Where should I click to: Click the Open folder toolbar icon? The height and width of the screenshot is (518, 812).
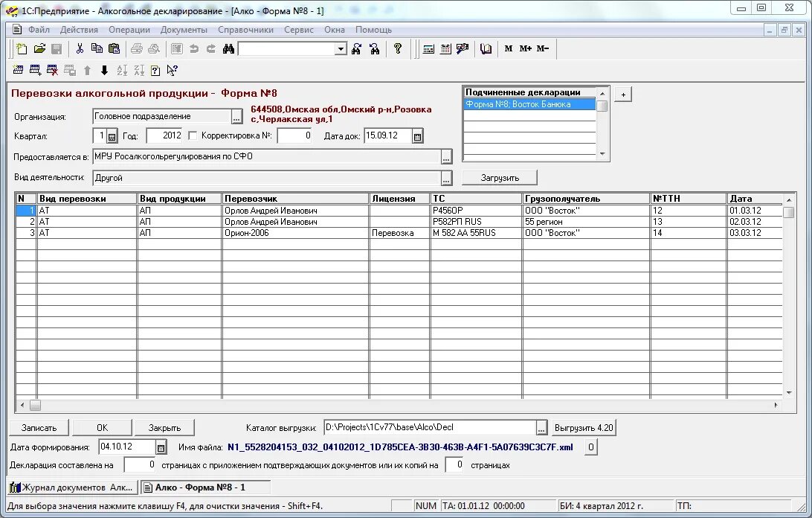(x=39, y=48)
